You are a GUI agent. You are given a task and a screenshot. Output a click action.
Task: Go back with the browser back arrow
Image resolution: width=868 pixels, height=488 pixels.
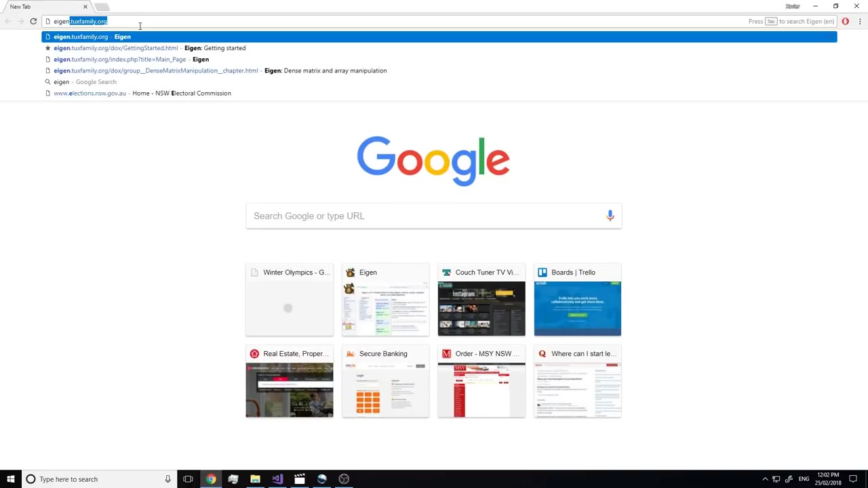click(7, 21)
